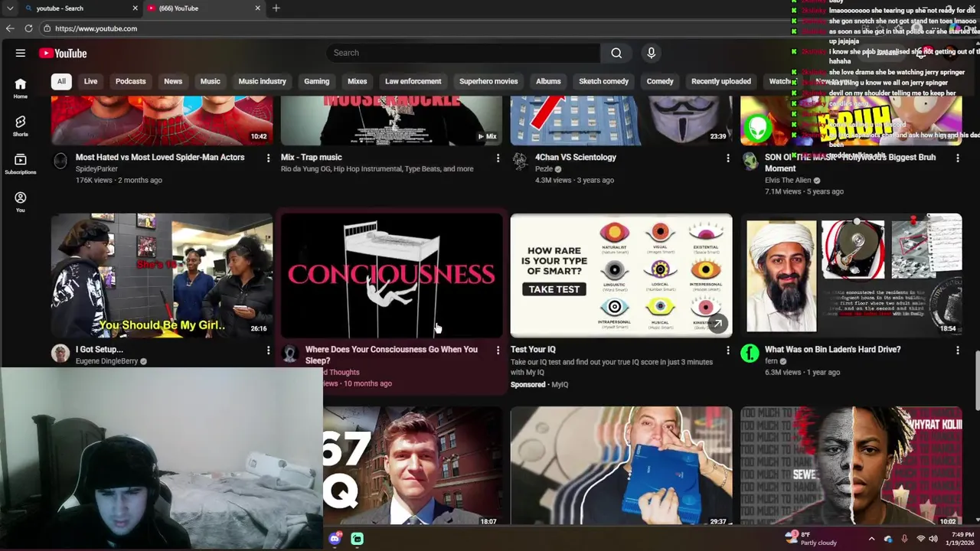Open the volume tray icon
Screen dimensions: 980x551
(933, 539)
